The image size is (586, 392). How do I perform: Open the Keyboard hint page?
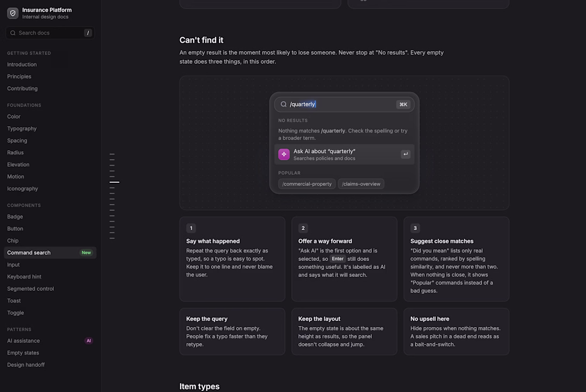coord(25,276)
